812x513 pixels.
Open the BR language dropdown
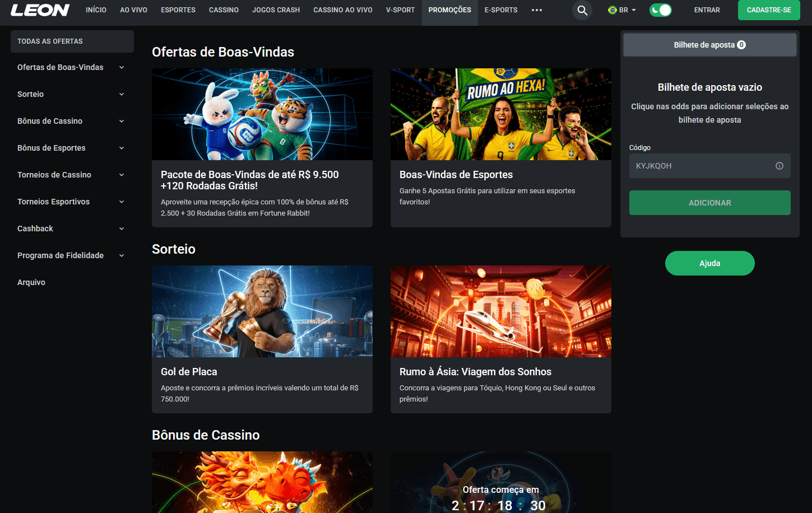tap(622, 10)
